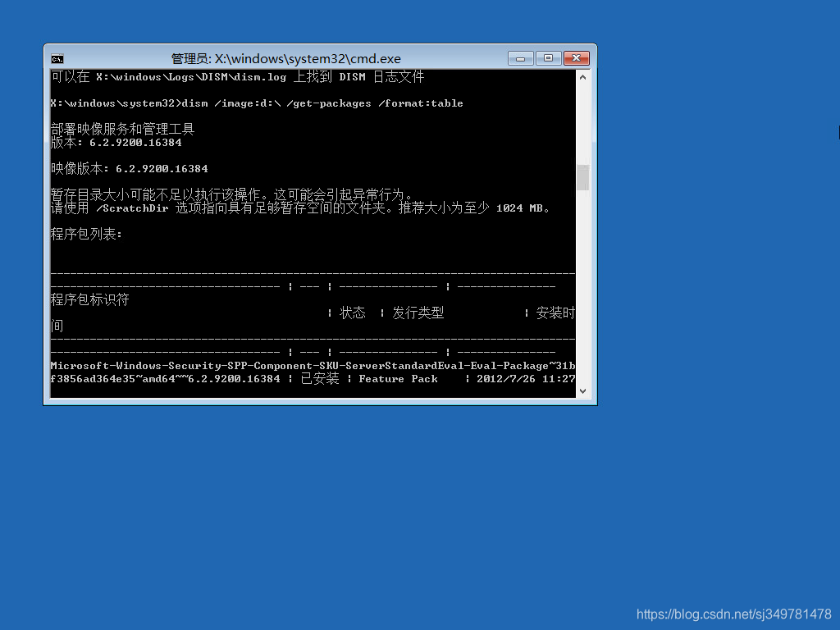Click the text 部署映像服务和管理工具
The width and height of the screenshot is (840, 630).
pyautogui.click(x=122, y=129)
